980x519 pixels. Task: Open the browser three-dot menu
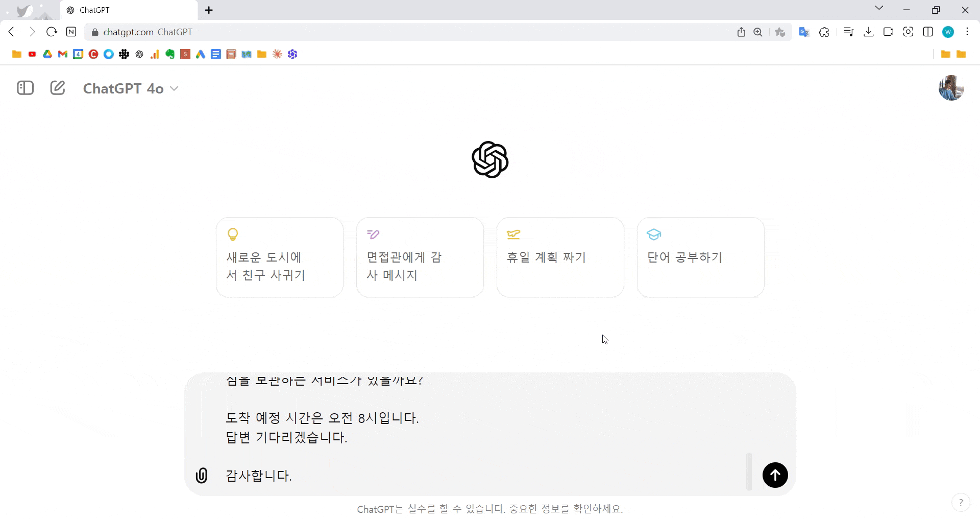[967, 32]
